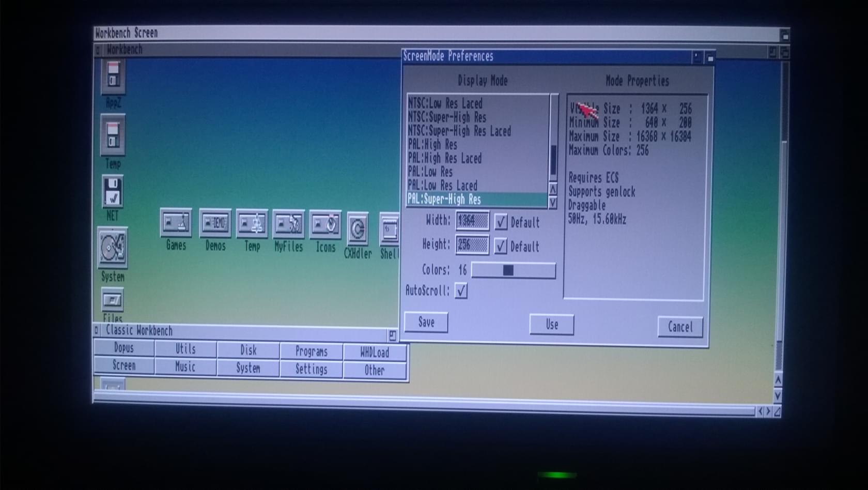Click the Workbench Screen depth gadget
This screenshot has width=868, height=490.
coord(785,36)
